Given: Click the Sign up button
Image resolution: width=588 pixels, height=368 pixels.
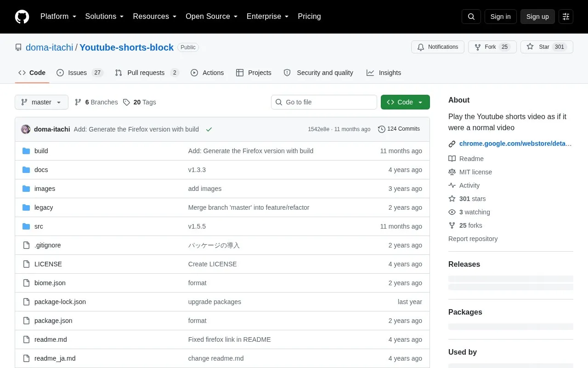Looking at the screenshot, I should point(537,17).
